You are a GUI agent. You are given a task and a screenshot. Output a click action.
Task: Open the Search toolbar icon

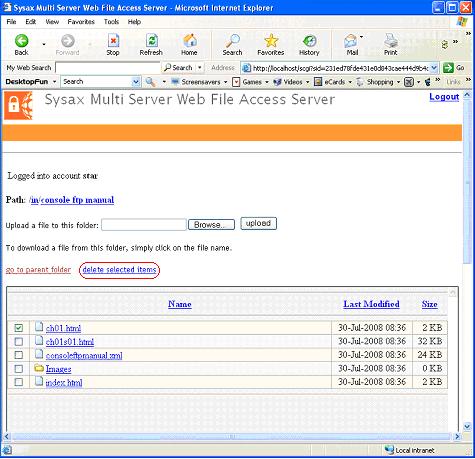click(x=232, y=41)
